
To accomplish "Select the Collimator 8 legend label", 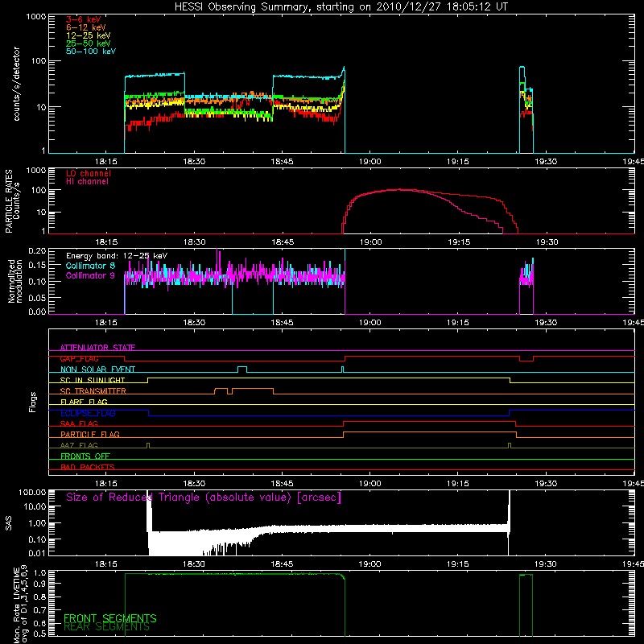I will pyautogui.click(x=90, y=266).
